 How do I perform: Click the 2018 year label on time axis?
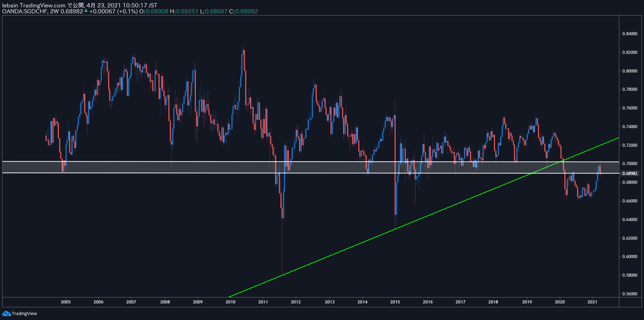point(493,302)
